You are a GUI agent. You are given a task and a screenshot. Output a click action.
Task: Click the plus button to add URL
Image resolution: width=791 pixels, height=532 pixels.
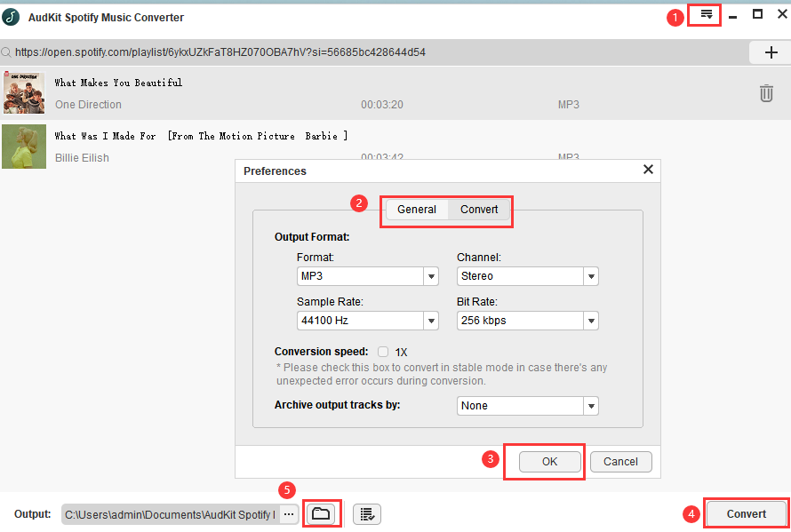(x=771, y=52)
